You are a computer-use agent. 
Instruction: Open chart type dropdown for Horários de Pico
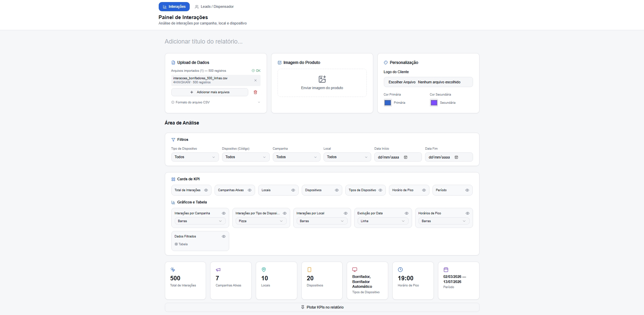(x=444, y=221)
